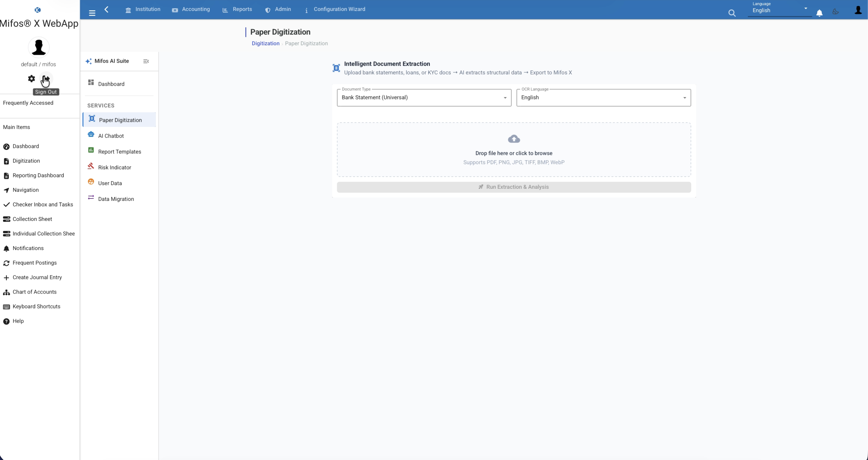Open the AI Chatbot service
Screen dimensions: 868x460
(119, 136)
